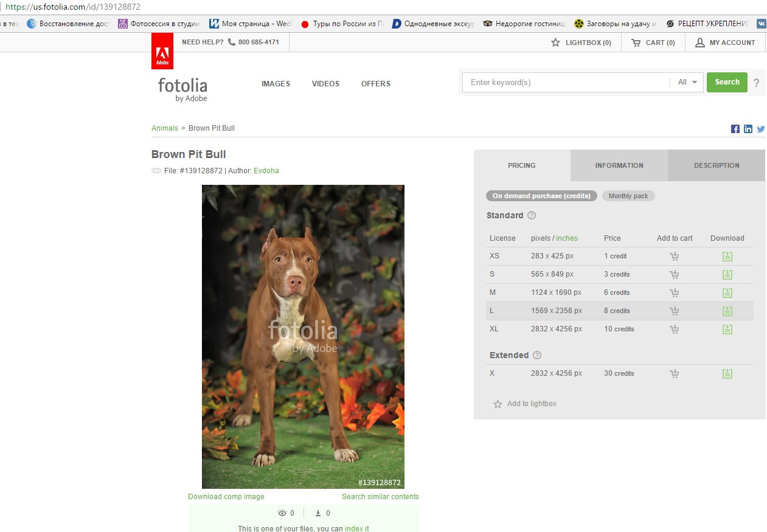Add XS license to cart
The image size is (767, 532).
[x=674, y=257]
